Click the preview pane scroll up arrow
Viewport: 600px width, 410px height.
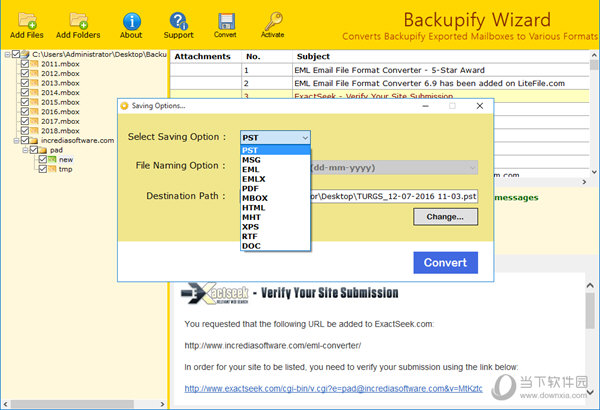[590, 286]
